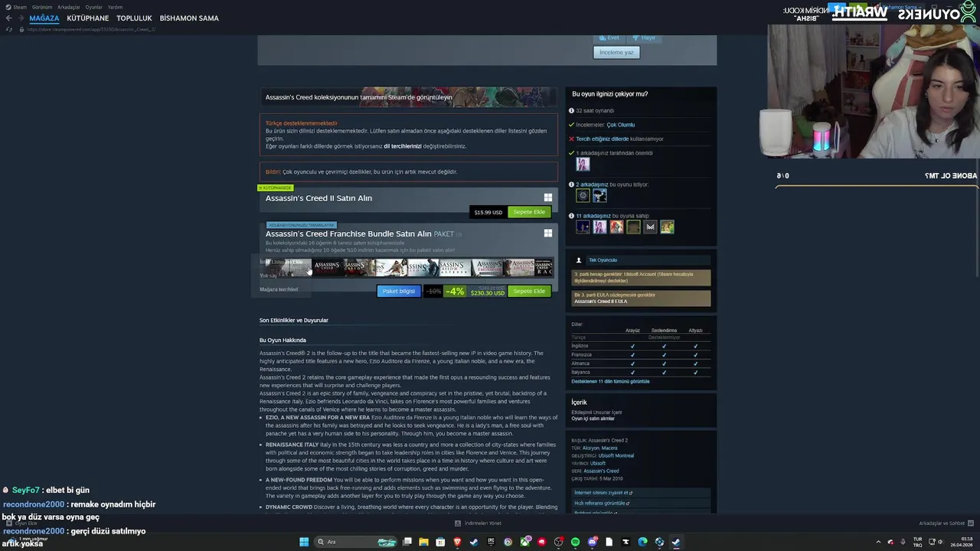Click Windows platform icon on Franchise Bundle box

coord(547,233)
